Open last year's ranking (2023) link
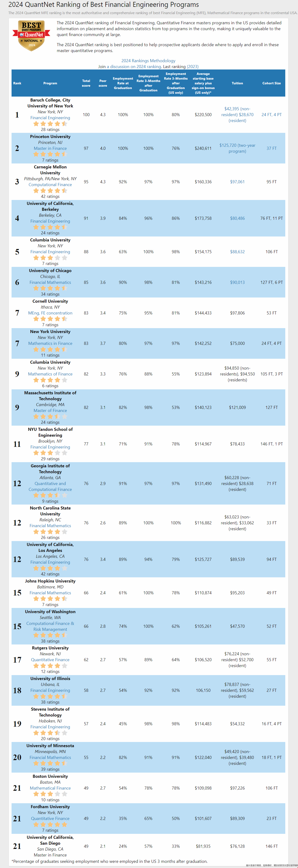This screenshot has width=298, height=868. tap(192, 67)
